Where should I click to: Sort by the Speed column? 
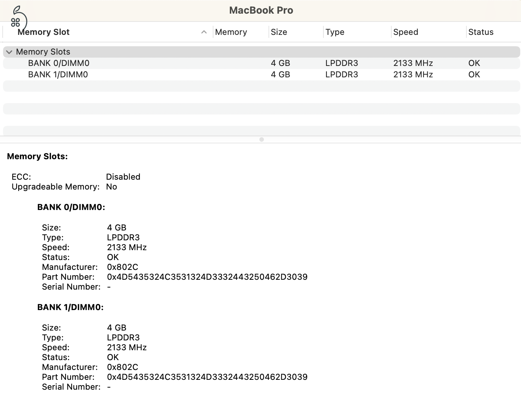(405, 32)
